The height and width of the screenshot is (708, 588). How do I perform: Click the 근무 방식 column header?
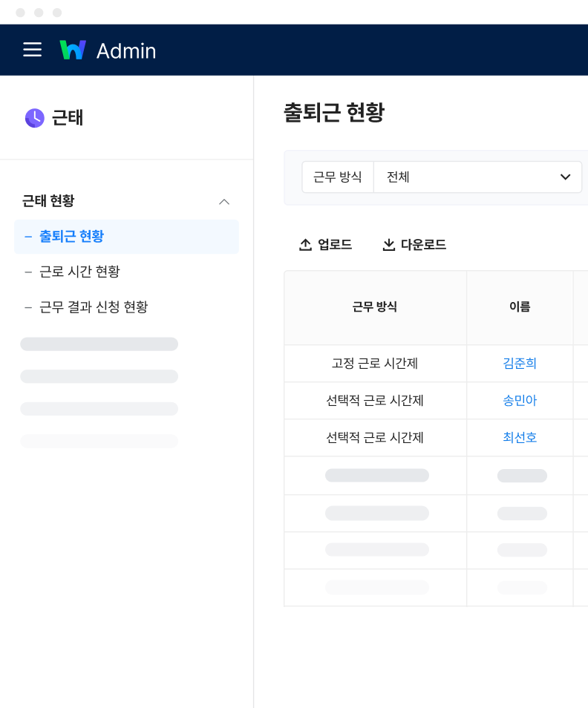point(375,307)
